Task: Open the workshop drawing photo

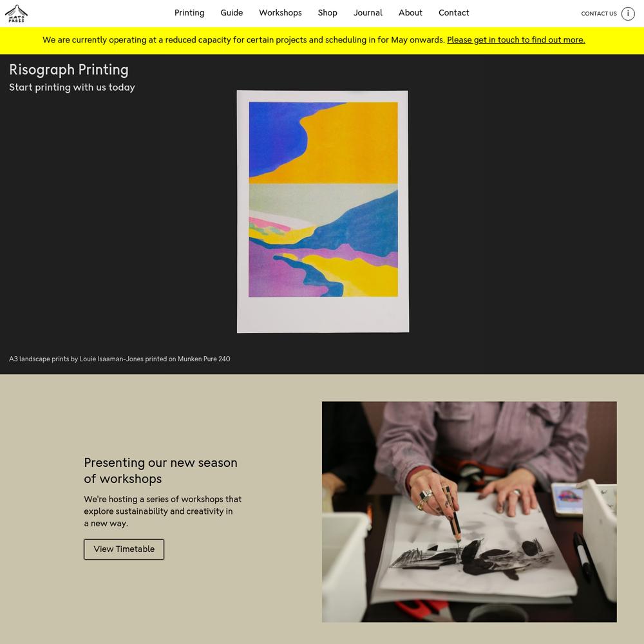Action: pos(469,511)
